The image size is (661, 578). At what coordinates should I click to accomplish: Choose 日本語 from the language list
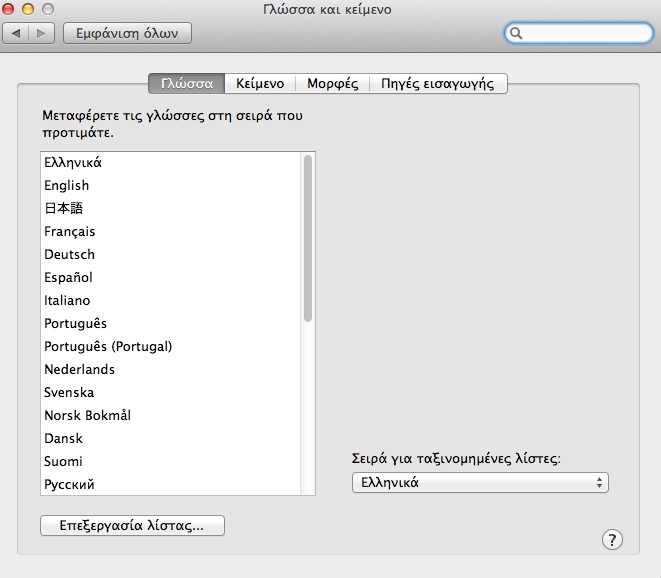tap(63, 208)
